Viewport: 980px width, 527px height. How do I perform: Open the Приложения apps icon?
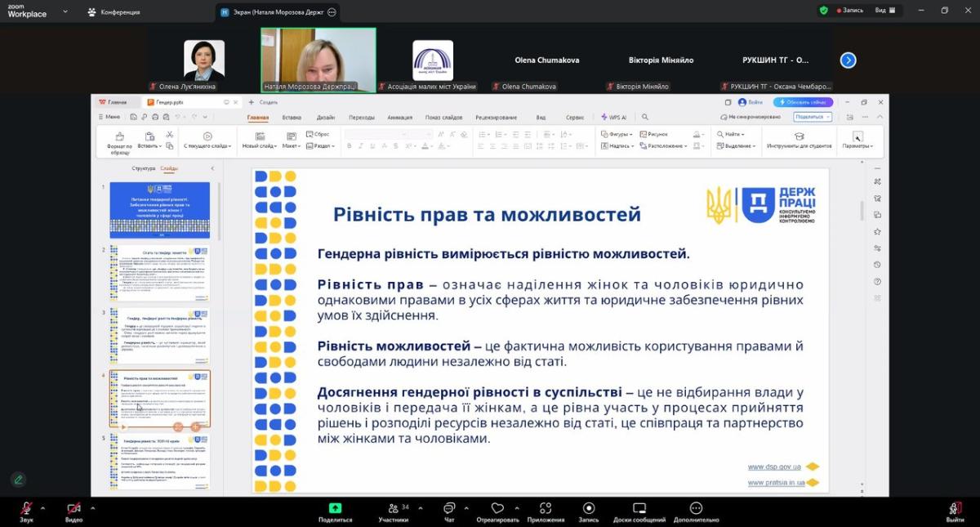tap(546, 508)
